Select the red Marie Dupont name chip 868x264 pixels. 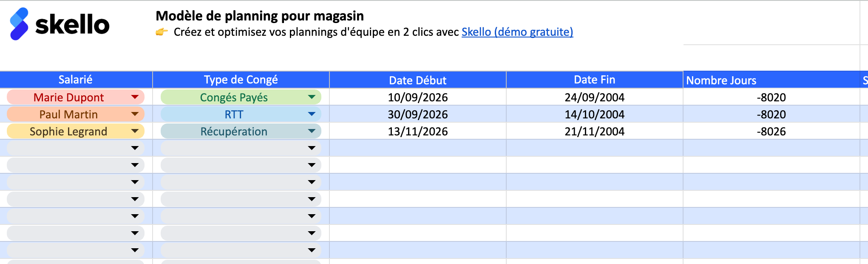point(69,97)
